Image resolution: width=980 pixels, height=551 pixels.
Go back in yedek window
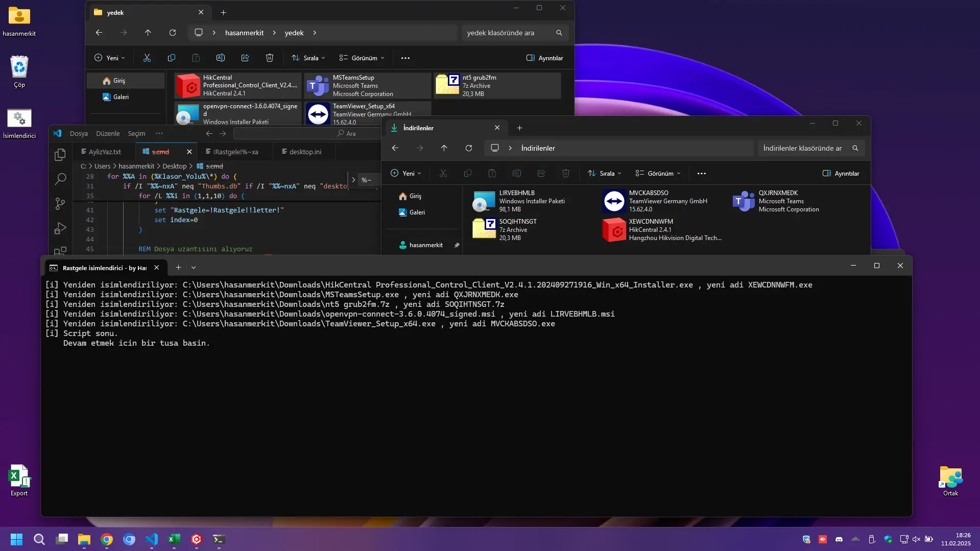click(x=99, y=33)
